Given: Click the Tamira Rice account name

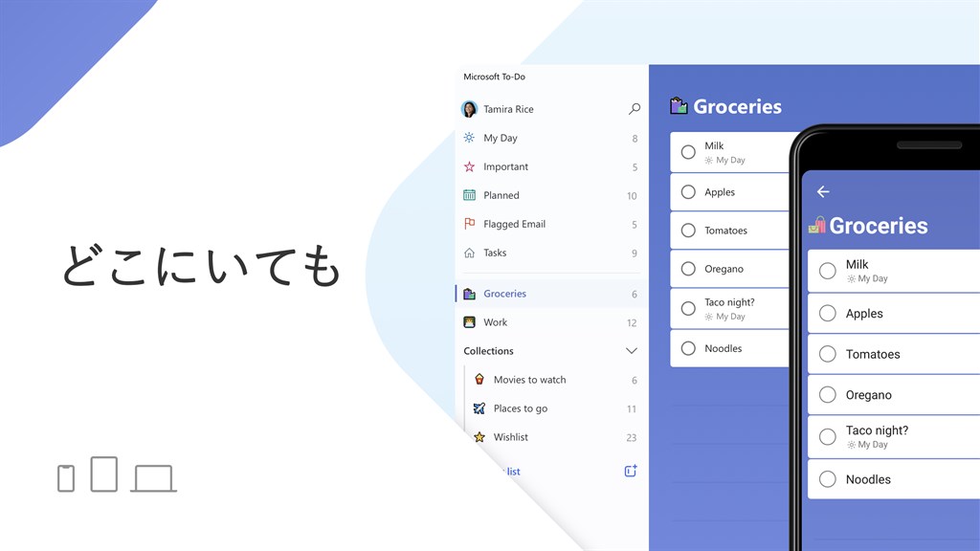Looking at the screenshot, I should 509,109.
